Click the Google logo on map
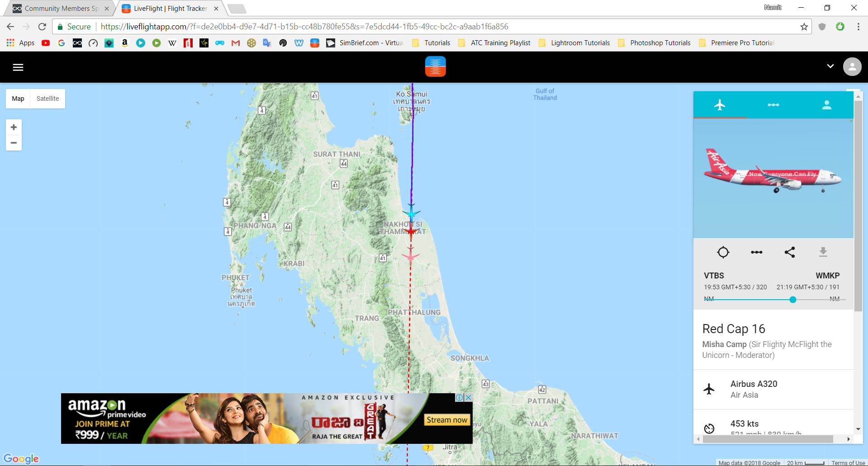868x466 pixels. (x=21, y=459)
